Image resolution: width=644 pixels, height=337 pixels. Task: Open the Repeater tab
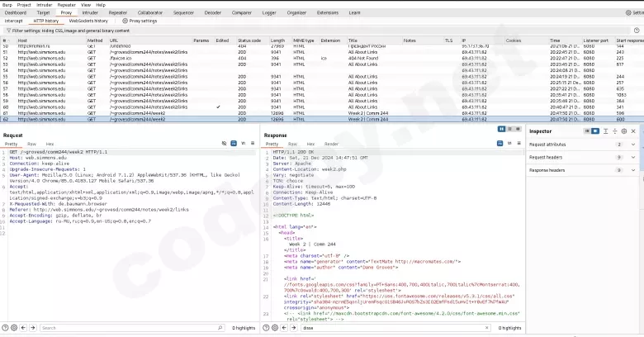(118, 12)
